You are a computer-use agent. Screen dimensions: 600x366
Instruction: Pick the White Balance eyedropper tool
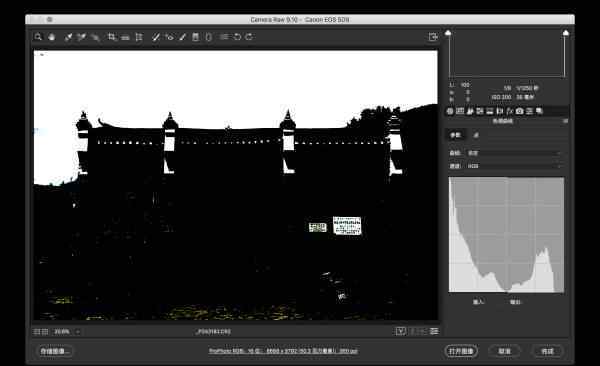68,37
